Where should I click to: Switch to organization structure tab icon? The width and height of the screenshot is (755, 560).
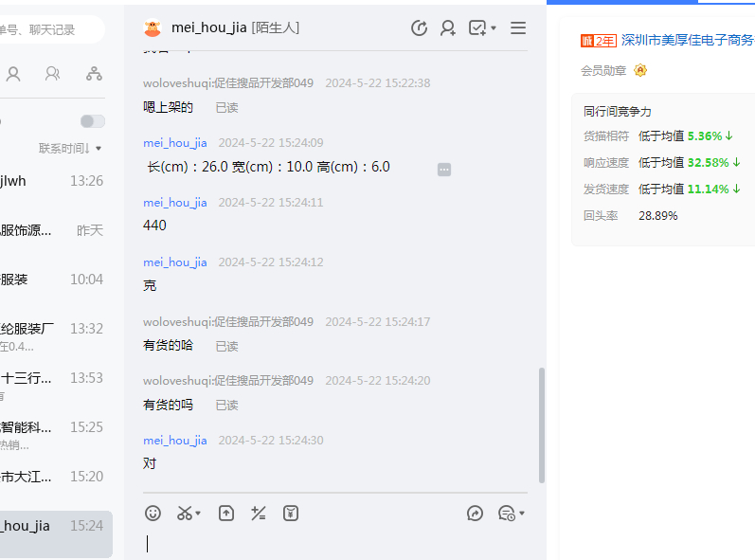(x=94, y=74)
